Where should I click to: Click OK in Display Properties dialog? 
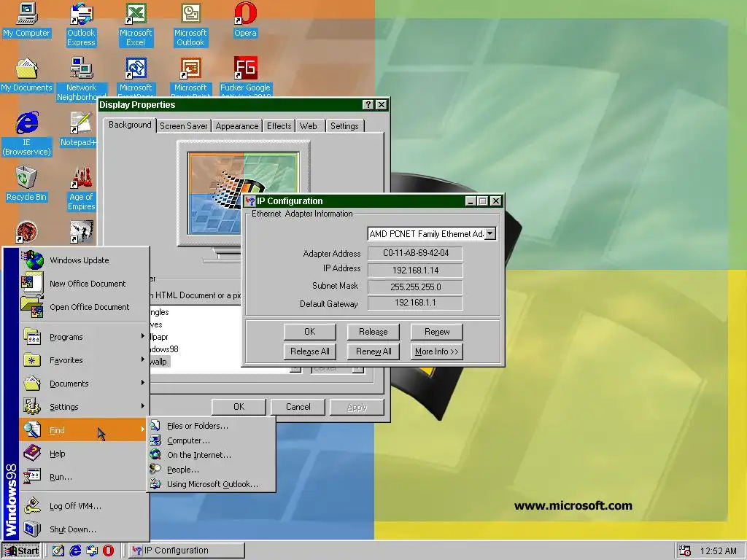tap(239, 407)
